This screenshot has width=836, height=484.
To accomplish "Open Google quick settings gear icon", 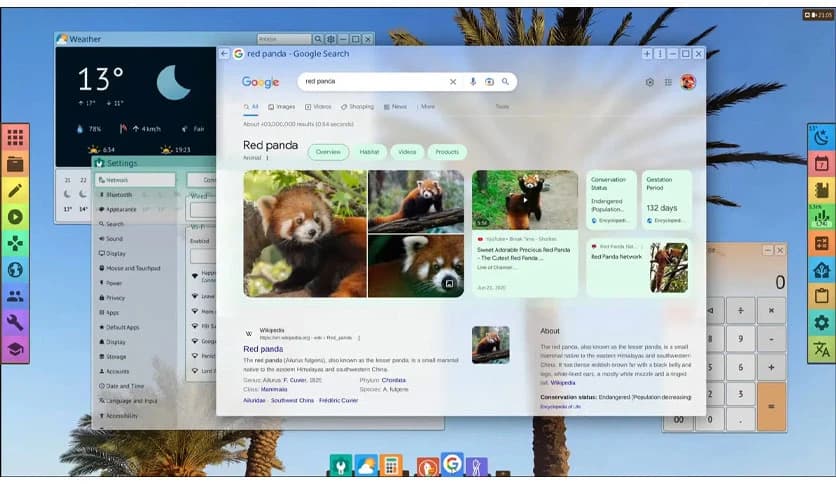I will (x=649, y=82).
